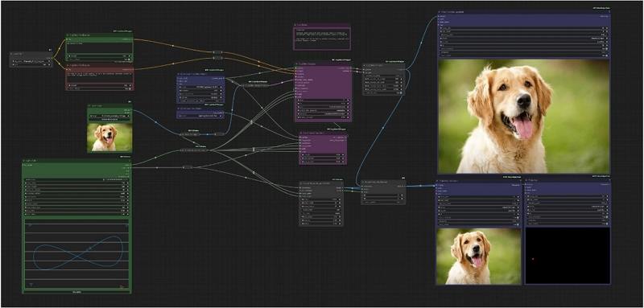644x308 pixels.
Task: Toggle the switch at the red prompt node's bottom row
Action: tap(129, 88)
